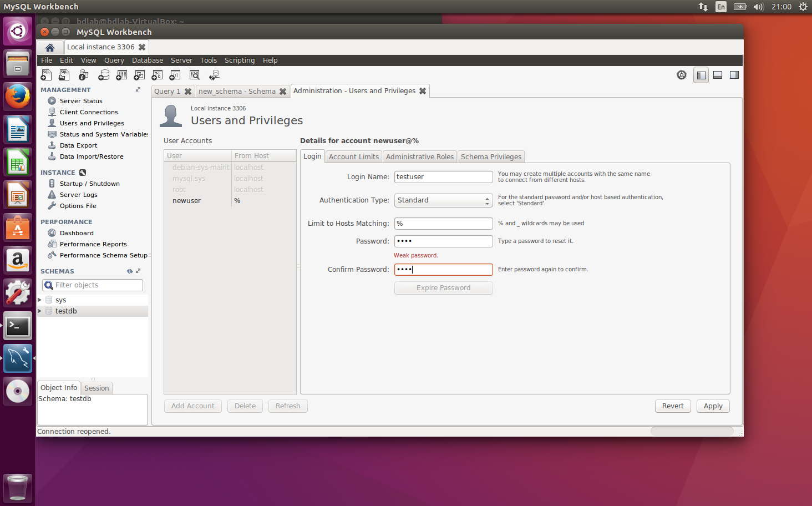Create new view toolbar icon

(139, 75)
